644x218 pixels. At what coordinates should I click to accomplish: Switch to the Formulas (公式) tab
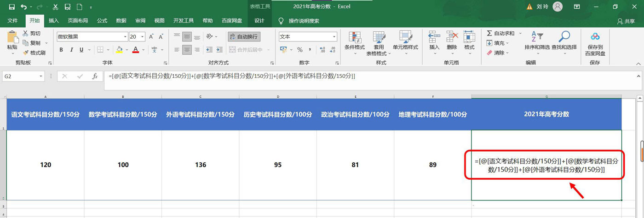click(x=102, y=21)
